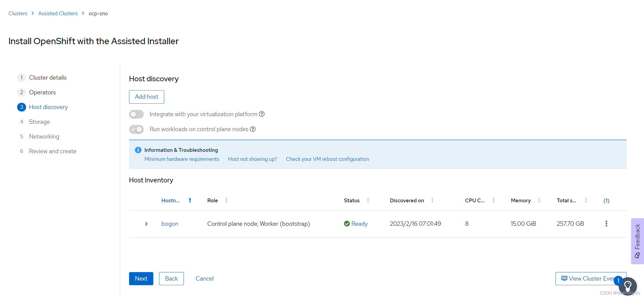This screenshot has width=644, height=298.
Task: Sort hosts by Status column arrows
Action: coord(368,200)
